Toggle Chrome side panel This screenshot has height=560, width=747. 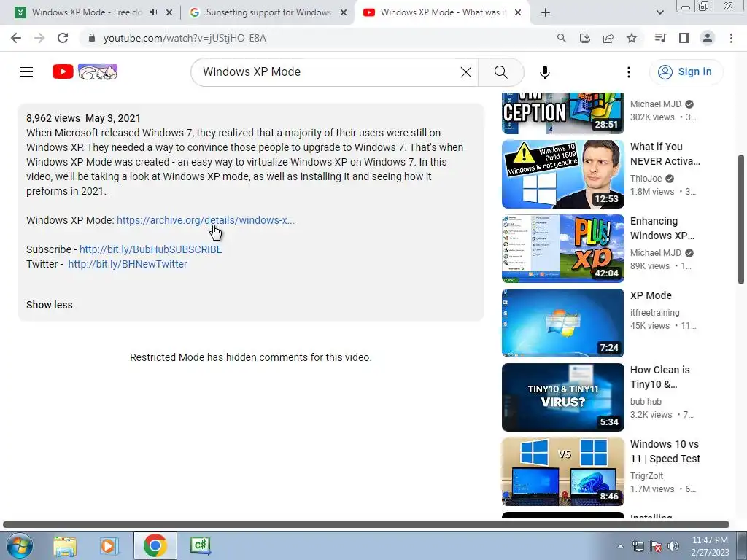(x=684, y=38)
